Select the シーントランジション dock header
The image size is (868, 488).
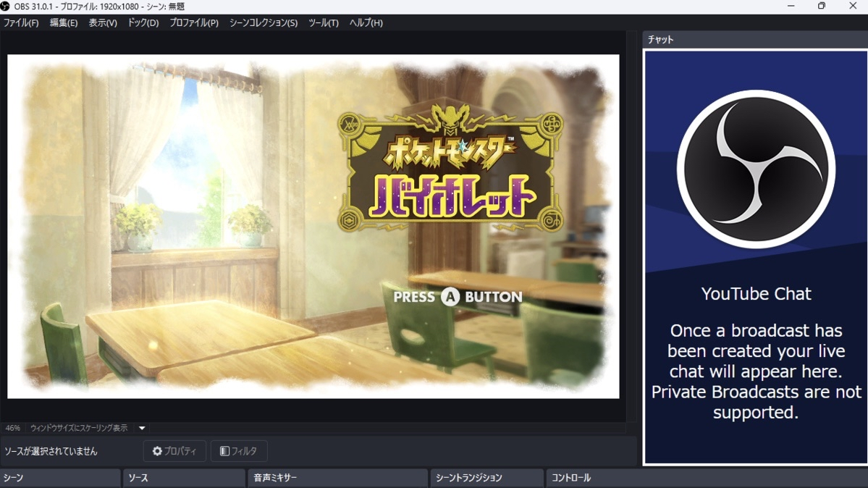click(x=486, y=477)
